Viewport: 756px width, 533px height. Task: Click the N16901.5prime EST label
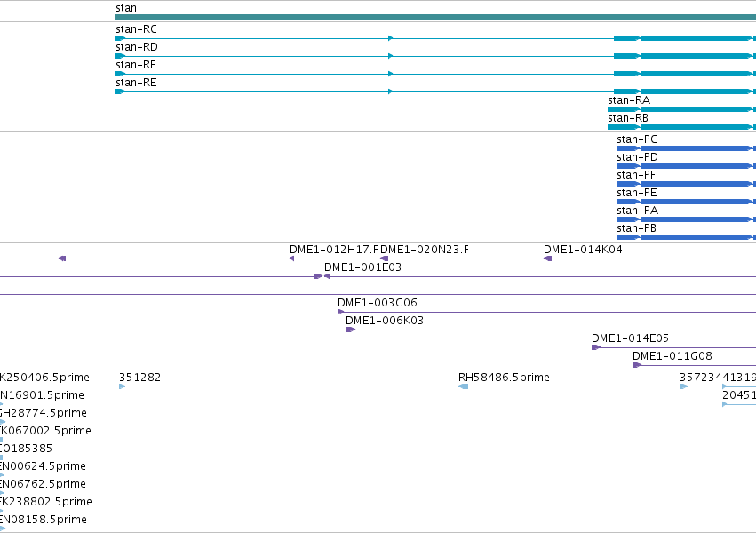[x=42, y=395]
